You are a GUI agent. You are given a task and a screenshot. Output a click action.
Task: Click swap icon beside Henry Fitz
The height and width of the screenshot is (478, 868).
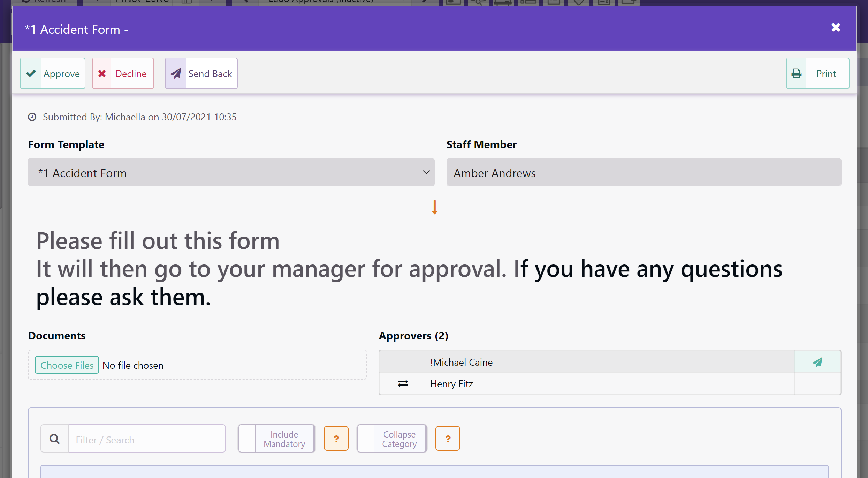403,383
